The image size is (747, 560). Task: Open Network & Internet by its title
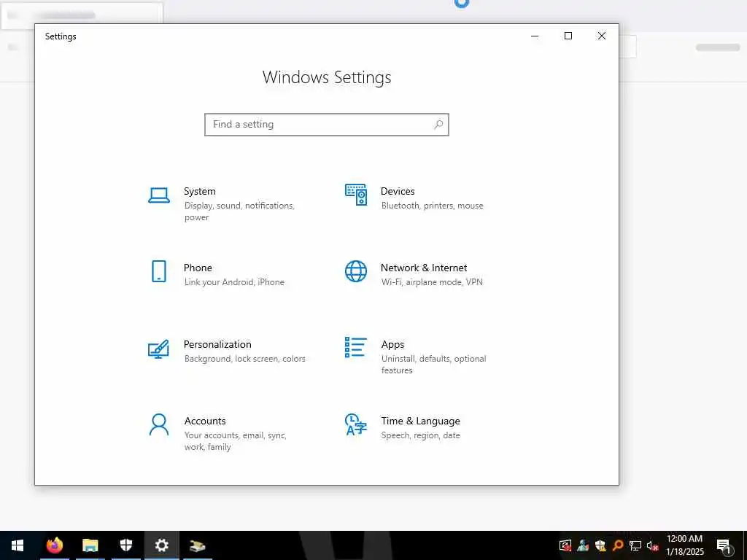coord(424,268)
